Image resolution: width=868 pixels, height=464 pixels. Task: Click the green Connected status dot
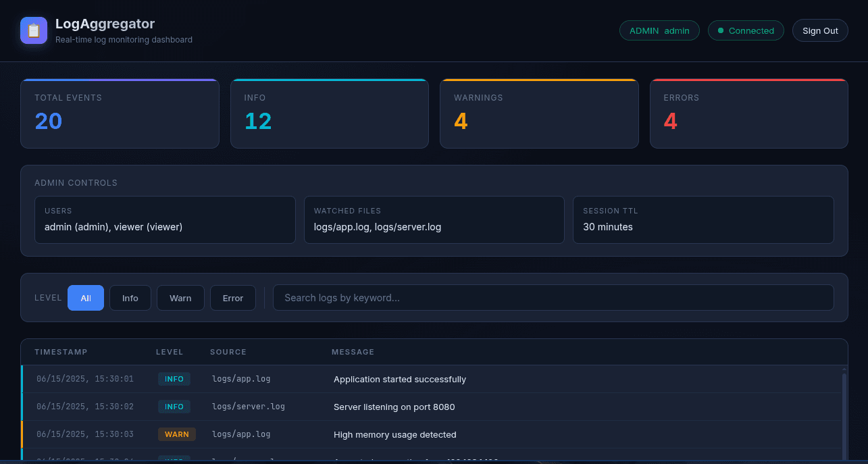coord(721,30)
